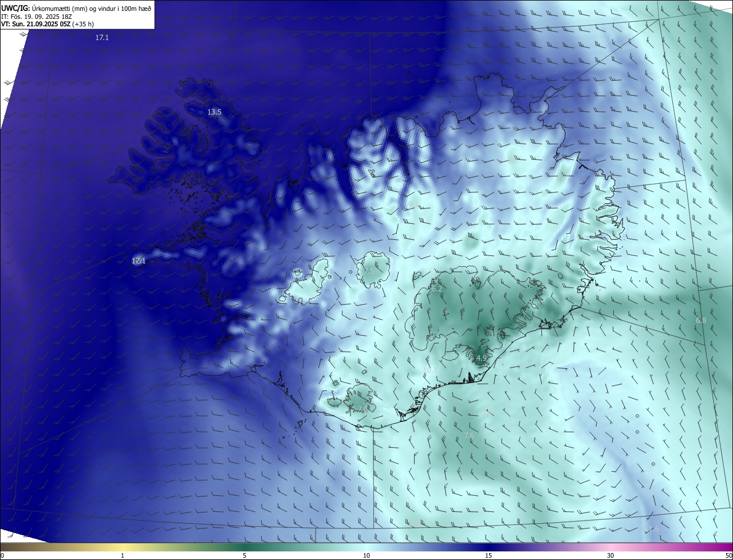Click the legend tick label 0
This screenshot has width=733, height=560.
pyautogui.click(x=2, y=555)
